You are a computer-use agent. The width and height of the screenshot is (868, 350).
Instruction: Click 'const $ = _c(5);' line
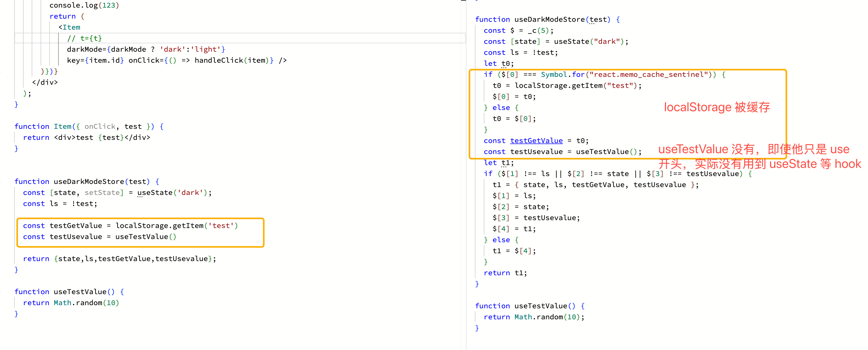[x=519, y=31]
